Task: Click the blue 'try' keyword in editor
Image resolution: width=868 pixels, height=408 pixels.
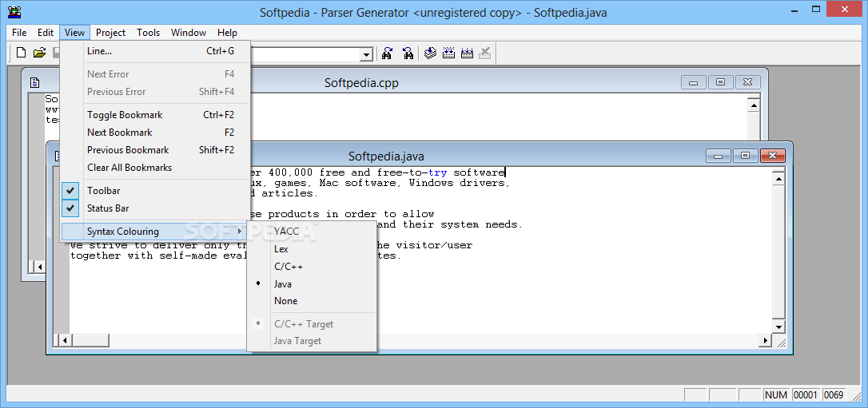Action: pos(437,172)
